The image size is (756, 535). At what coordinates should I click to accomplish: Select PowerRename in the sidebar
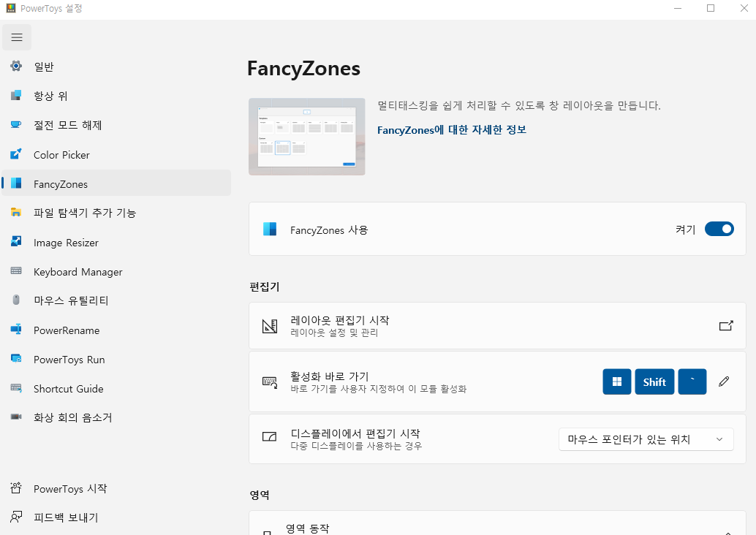pos(116,330)
